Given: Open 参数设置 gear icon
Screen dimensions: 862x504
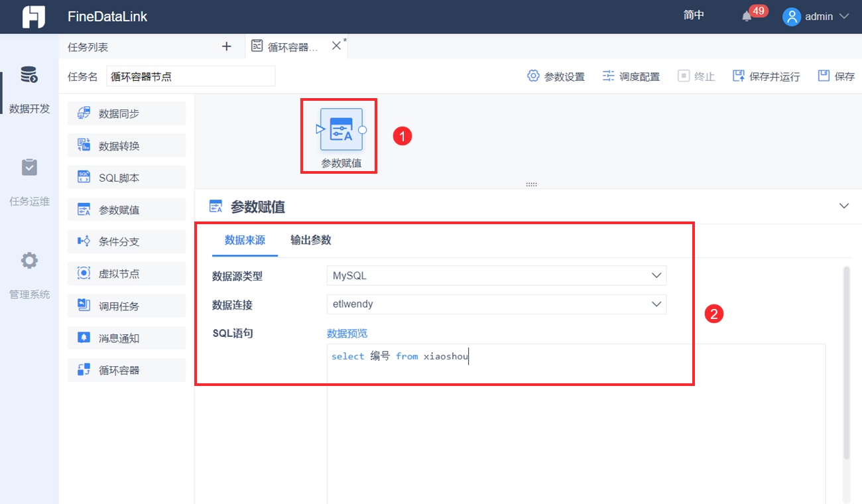Looking at the screenshot, I should click(x=533, y=76).
